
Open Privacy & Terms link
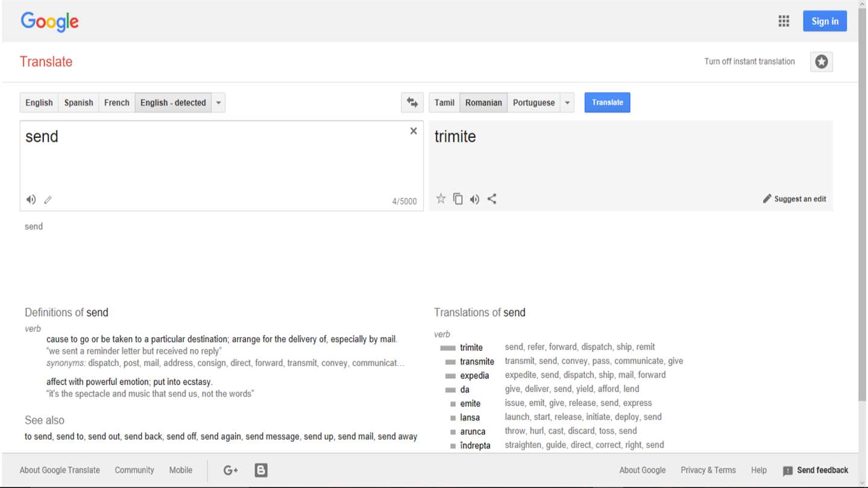pyautogui.click(x=708, y=470)
